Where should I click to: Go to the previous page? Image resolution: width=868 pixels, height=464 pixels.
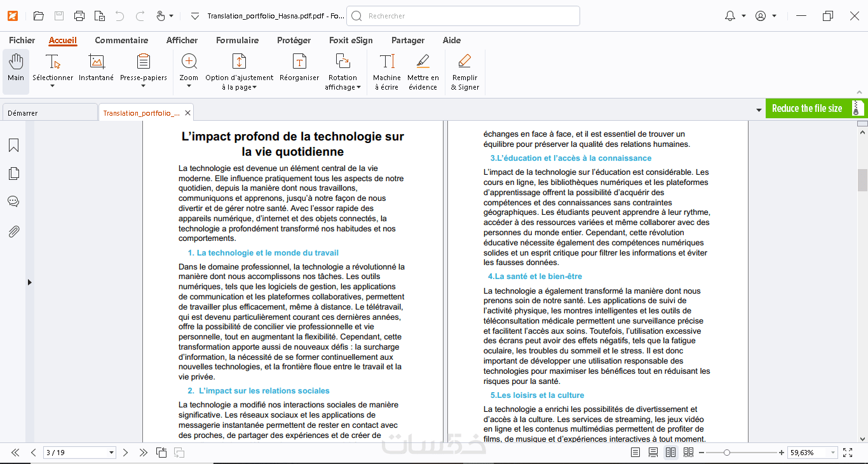pos(34,453)
